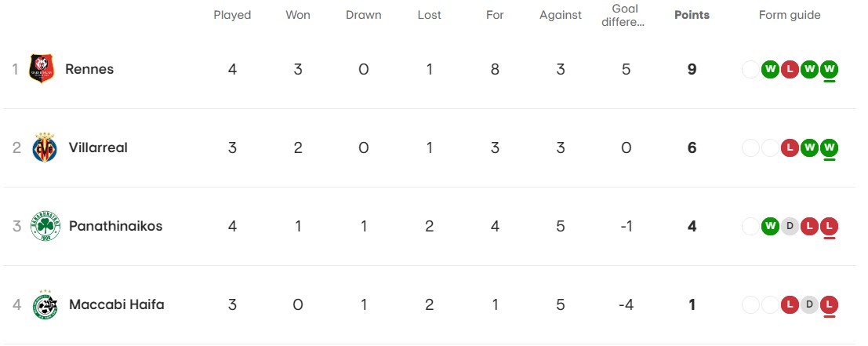Open the Panathinaikos team name link
Image resolution: width=868 pixels, height=346 pixels.
[x=115, y=226]
